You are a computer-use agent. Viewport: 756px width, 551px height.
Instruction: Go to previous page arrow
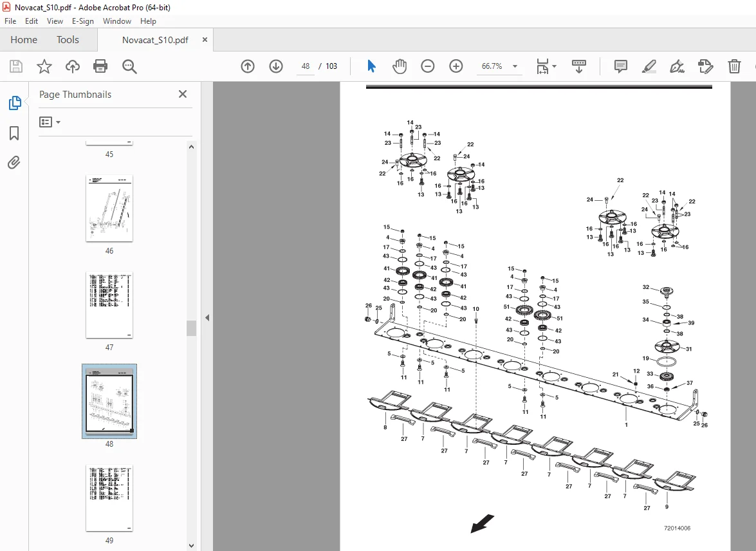[247, 66]
